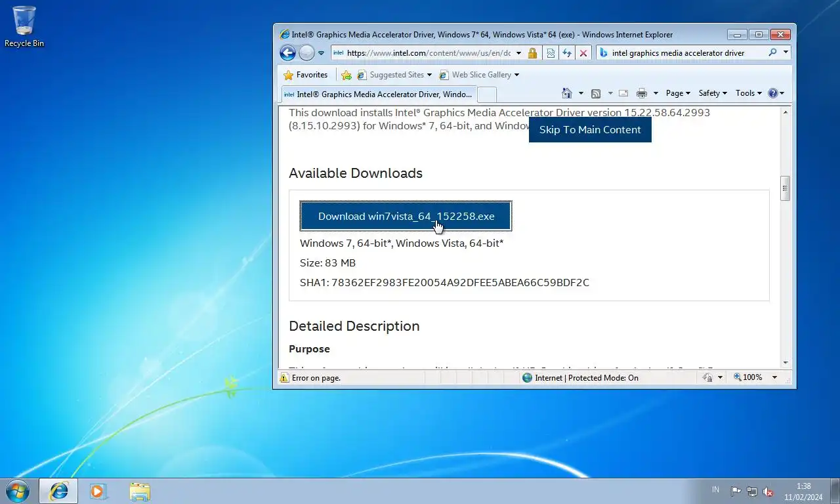Click Internet Explorer taskbar icon
This screenshot has height=504, width=840.
[x=58, y=491]
